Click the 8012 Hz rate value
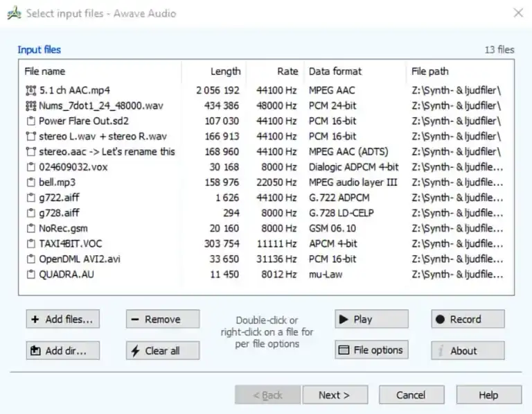532x414 pixels. 279,275
